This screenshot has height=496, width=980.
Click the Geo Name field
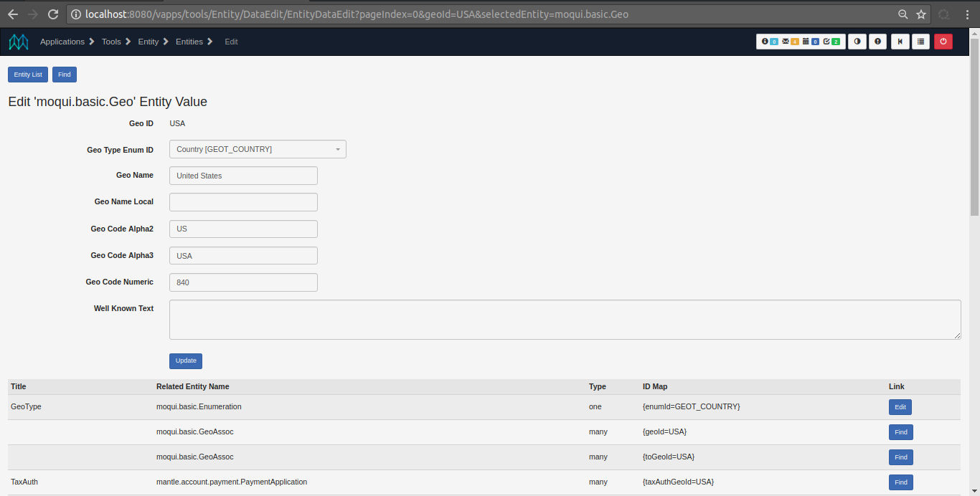point(243,176)
